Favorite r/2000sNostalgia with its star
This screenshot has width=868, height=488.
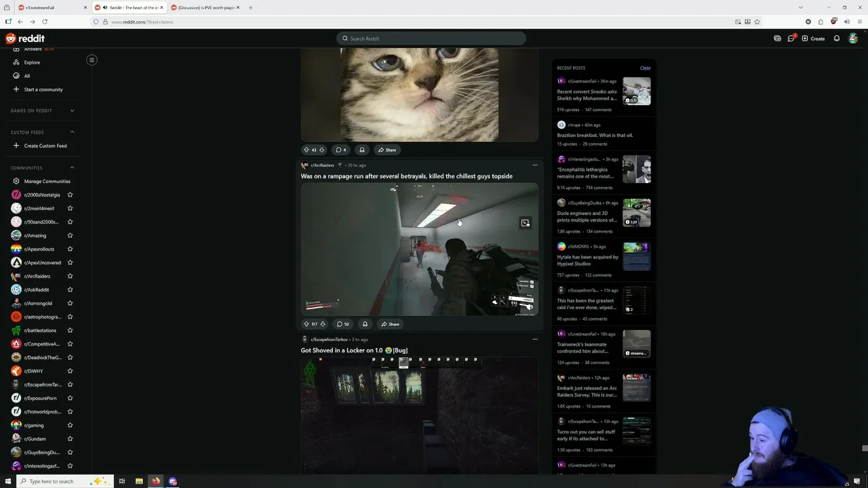coord(70,195)
